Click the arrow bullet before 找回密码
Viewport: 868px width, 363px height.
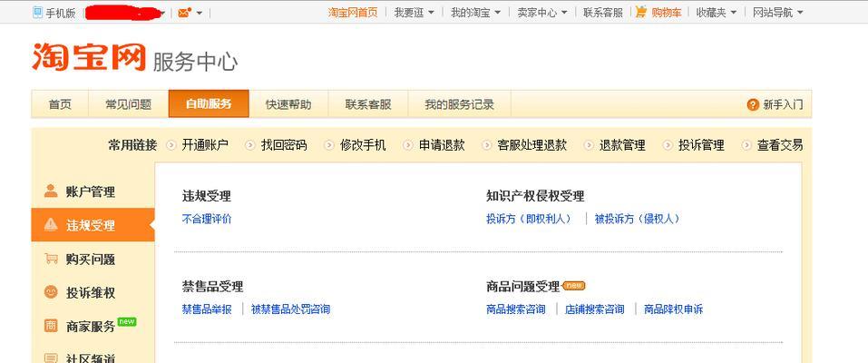tap(250, 145)
